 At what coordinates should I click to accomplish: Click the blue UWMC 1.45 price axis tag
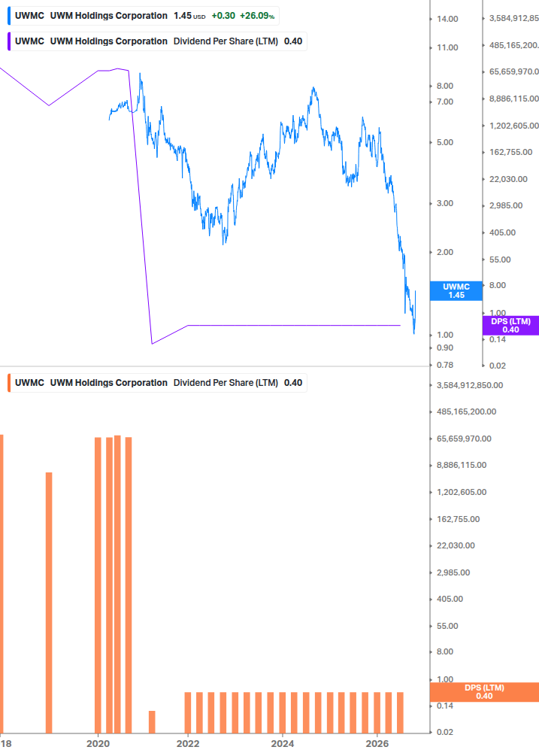pos(456,290)
